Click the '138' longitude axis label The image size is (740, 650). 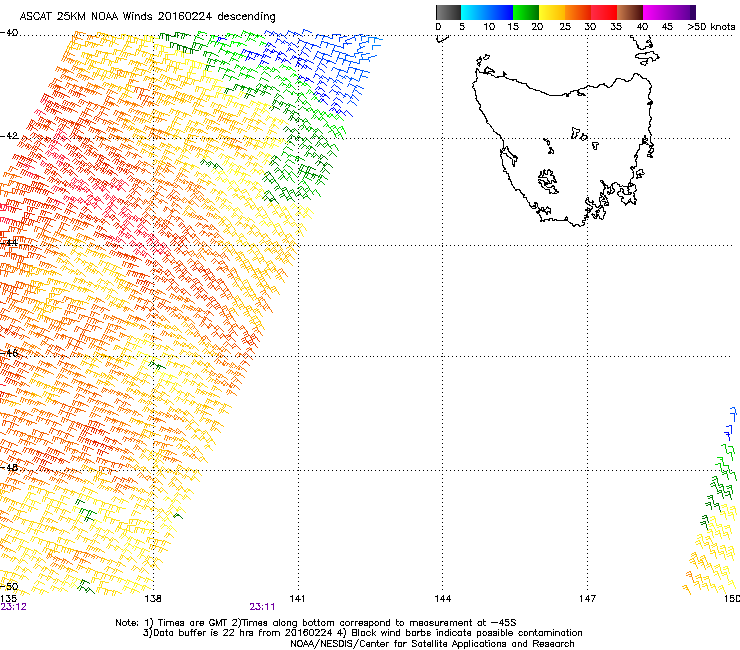[x=153, y=599]
